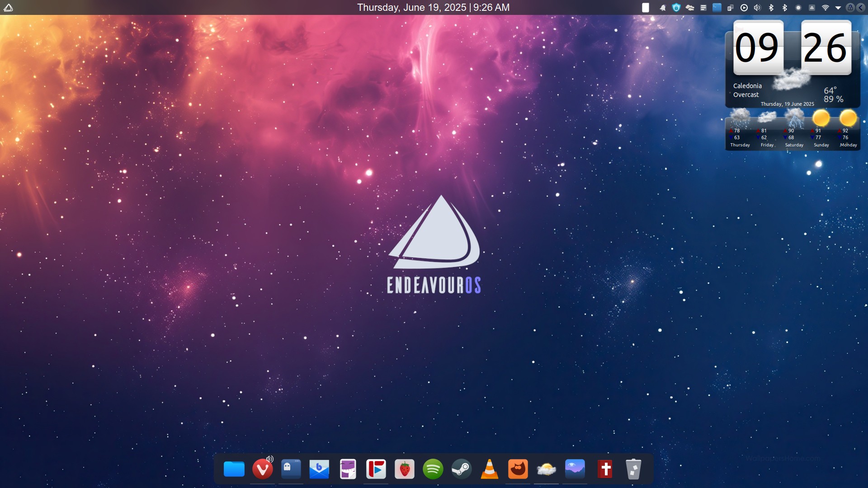Open EndeavourOS application launcher menu
Image resolution: width=868 pixels, height=488 pixels.
tap(8, 8)
